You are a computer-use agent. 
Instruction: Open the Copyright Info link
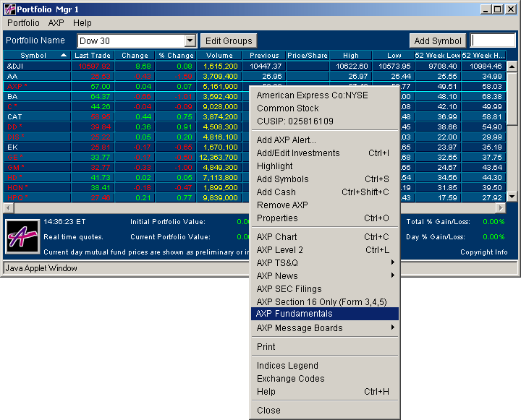click(x=483, y=252)
